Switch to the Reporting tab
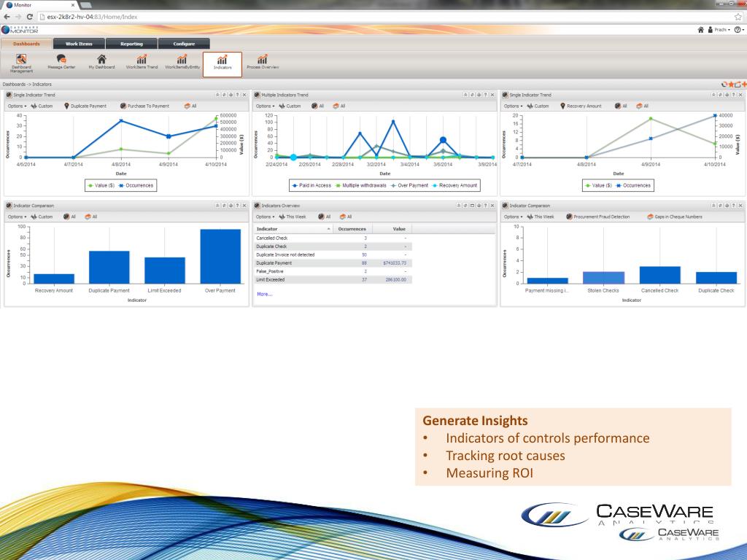Image resolution: width=747 pixels, height=560 pixels. click(131, 44)
